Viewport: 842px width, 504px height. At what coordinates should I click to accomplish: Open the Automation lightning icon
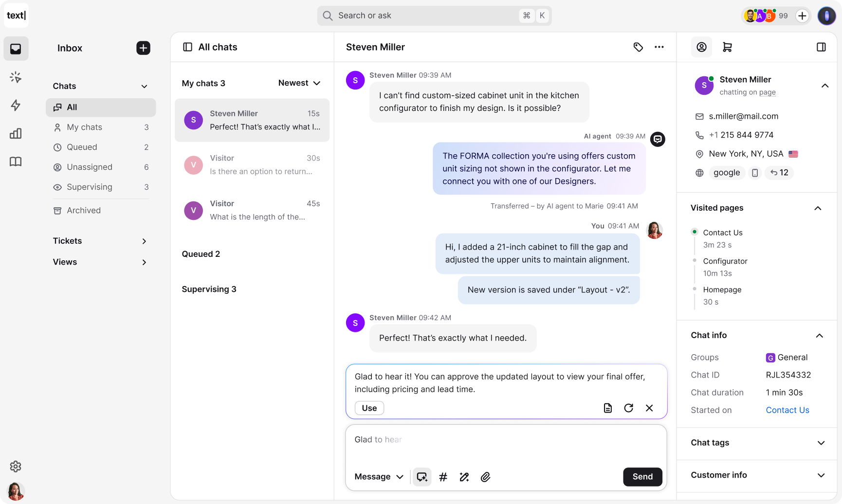(x=16, y=105)
